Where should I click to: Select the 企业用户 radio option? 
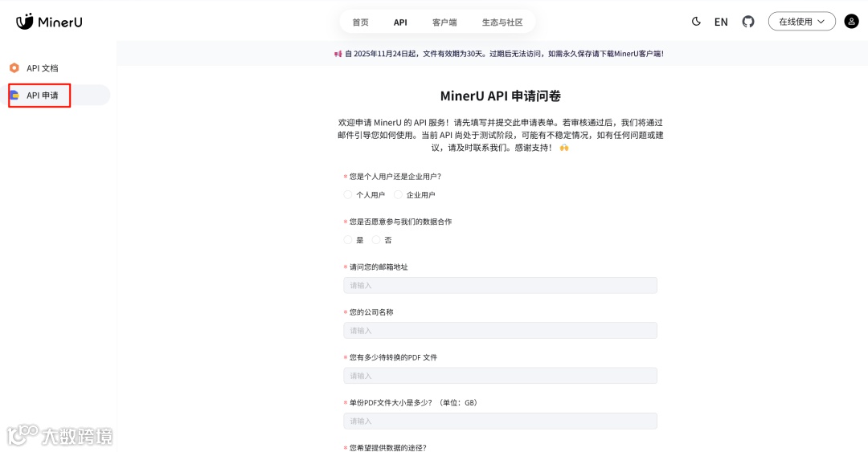(x=398, y=195)
